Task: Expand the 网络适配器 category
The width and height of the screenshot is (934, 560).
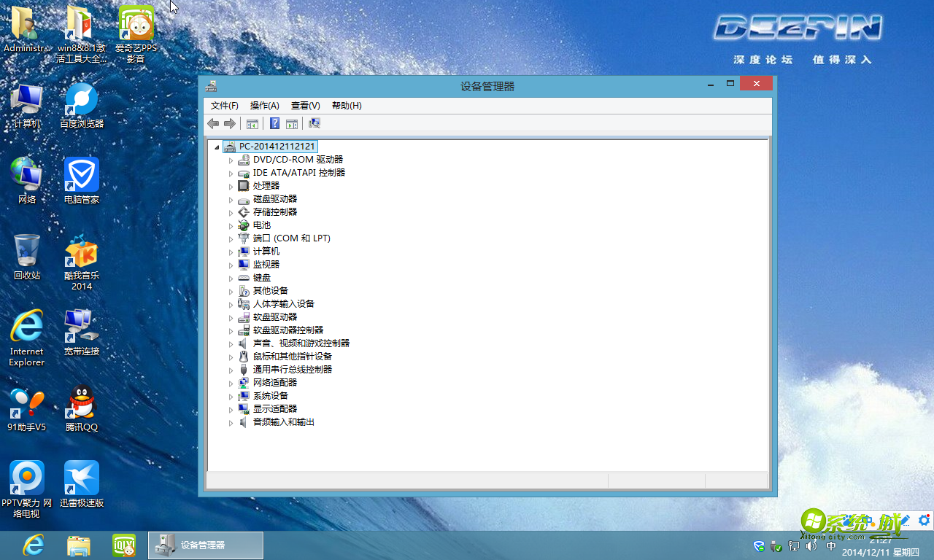Action: (x=231, y=382)
